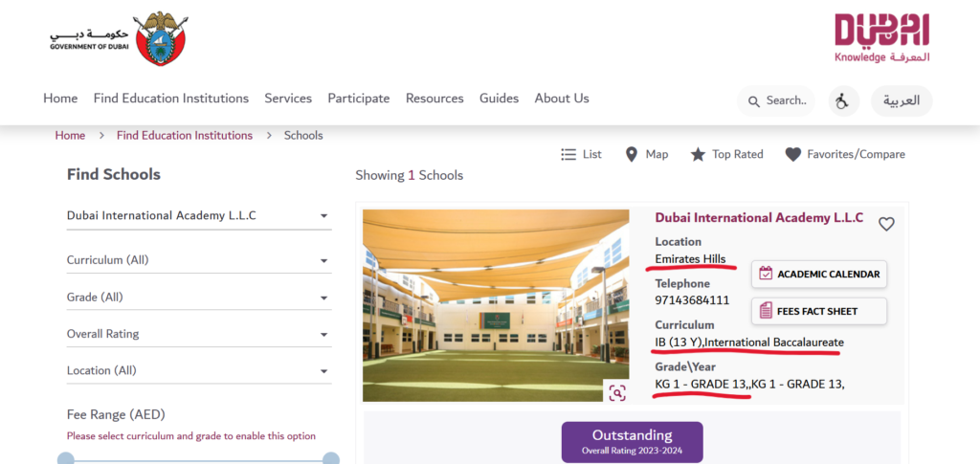Click the Showing 1 Schools text
This screenshot has width=980, height=464.
(x=410, y=175)
